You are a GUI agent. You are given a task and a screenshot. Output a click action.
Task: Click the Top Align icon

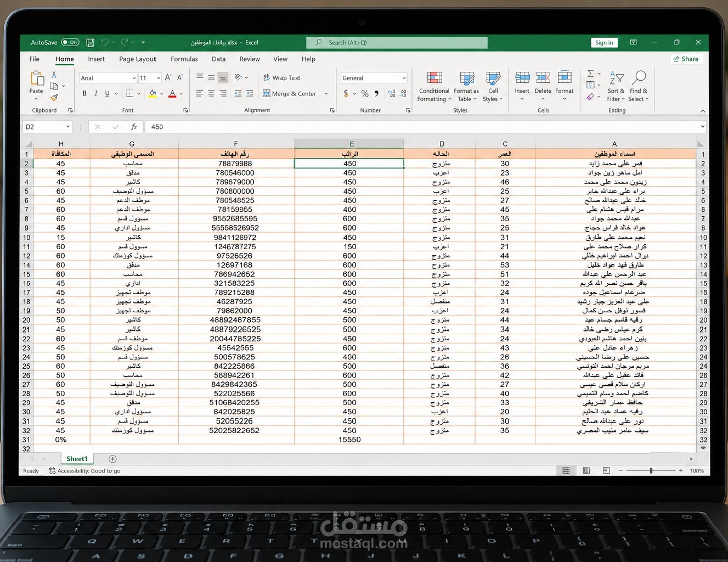(200, 77)
